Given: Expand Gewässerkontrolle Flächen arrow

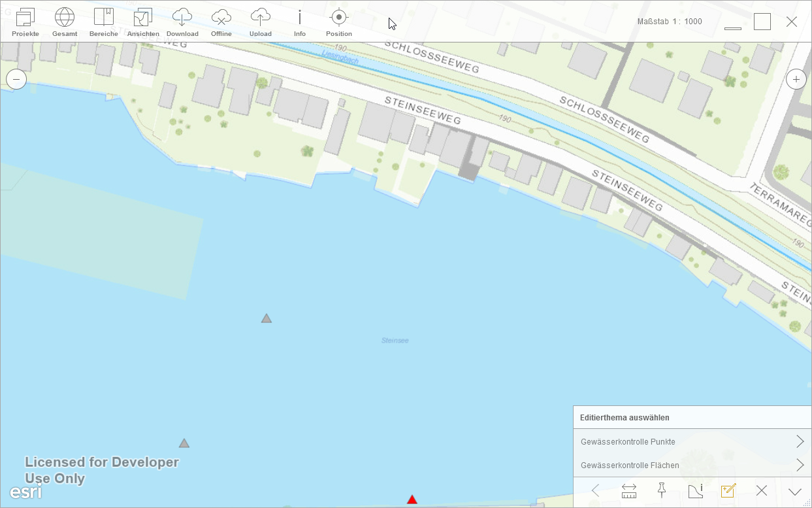Looking at the screenshot, I should tap(800, 465).
